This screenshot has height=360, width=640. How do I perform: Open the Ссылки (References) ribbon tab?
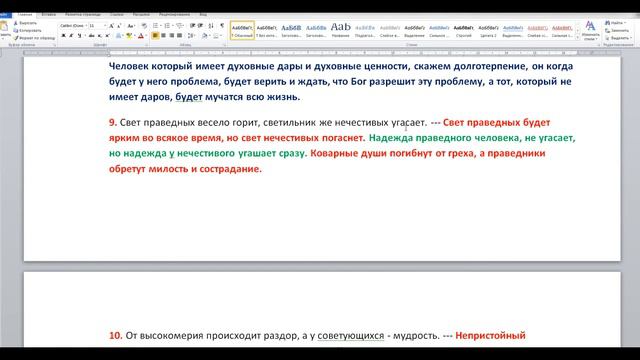tap(117, 15)
